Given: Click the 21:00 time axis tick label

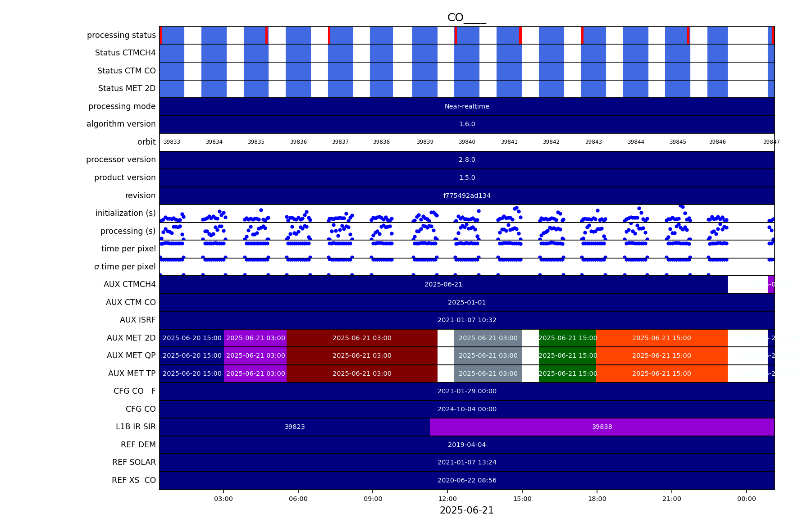Looking at the screenshot, I should [x=671, y=499].
